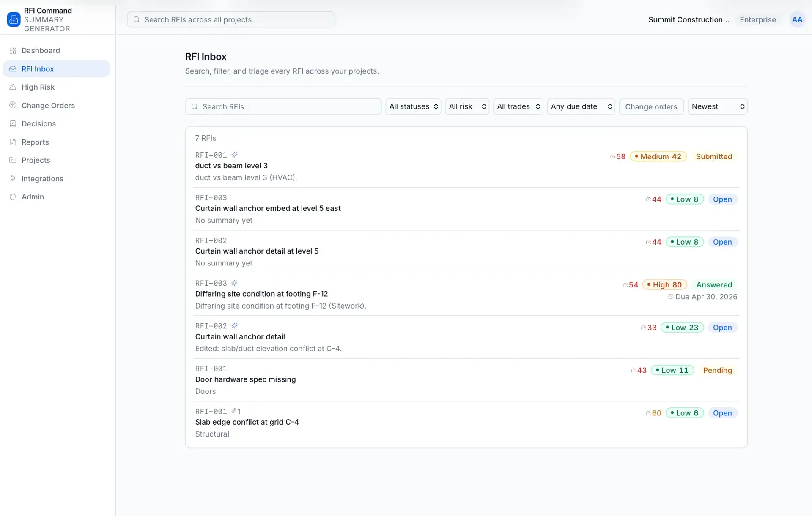Open the All trades filter dropdown

pyautogui.click(x=518, y=106)
